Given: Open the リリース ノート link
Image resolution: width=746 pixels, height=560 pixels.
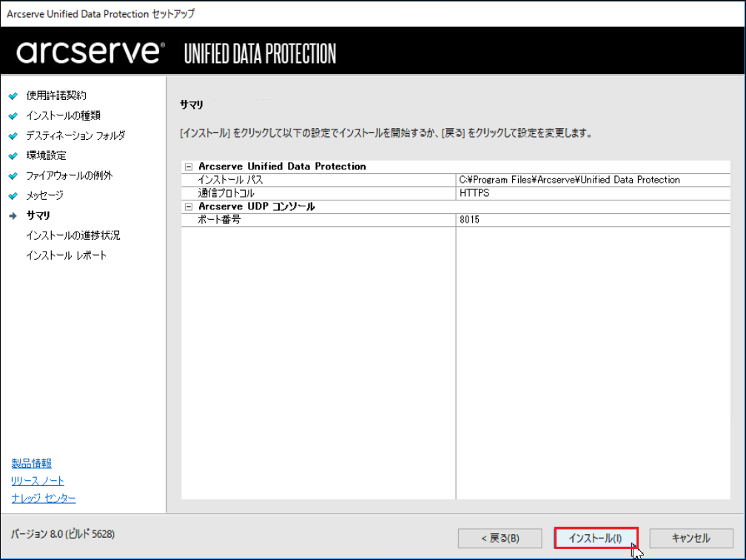Looking at the screenshot, I should point(38,481).
